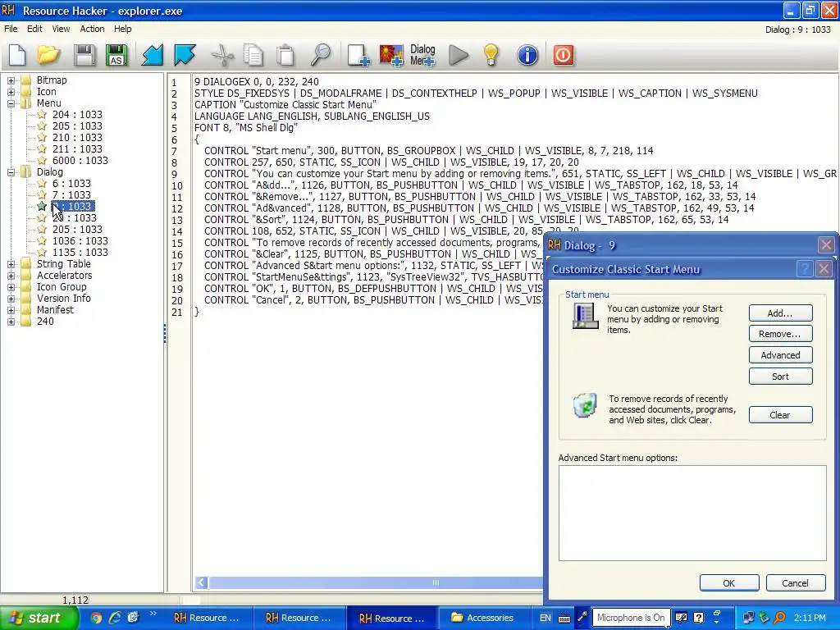The image size is (840, 630).
Task: Click the Show Dialog play icon
Action: [458, 55]
